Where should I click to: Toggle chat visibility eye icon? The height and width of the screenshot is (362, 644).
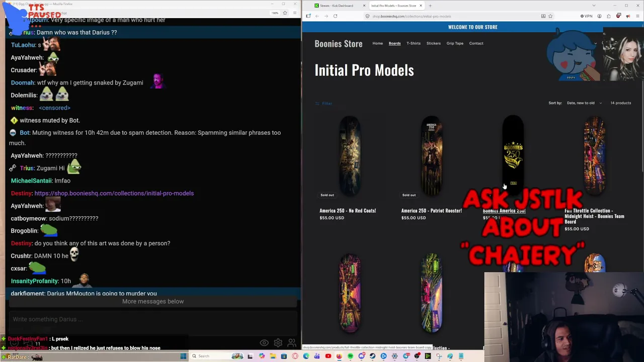pos(264,343)
